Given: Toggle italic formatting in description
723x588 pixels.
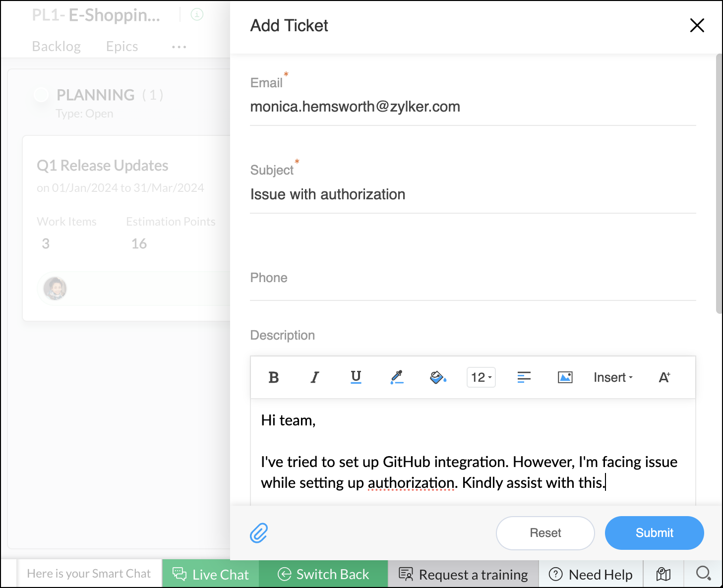Looking at the screenshot, I should click(315, 377).
